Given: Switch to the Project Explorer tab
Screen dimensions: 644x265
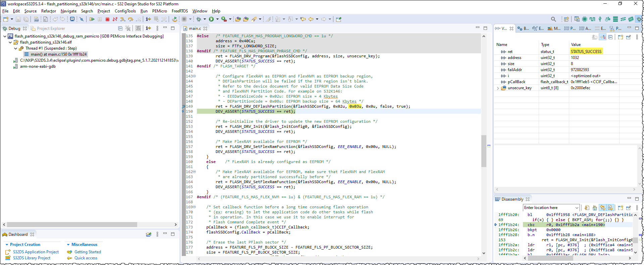Looking at the screenshot, I should pos(50,29).
